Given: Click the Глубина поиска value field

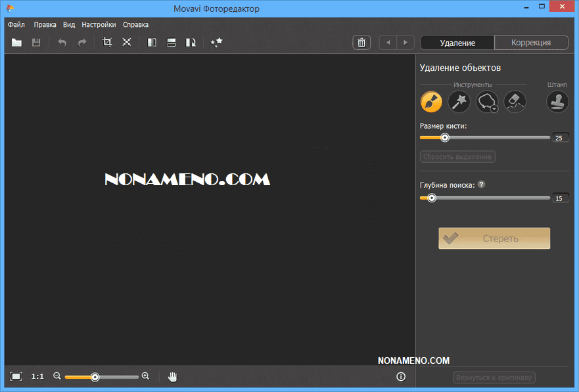Looking at the screenshot, I should pos(561,198).
